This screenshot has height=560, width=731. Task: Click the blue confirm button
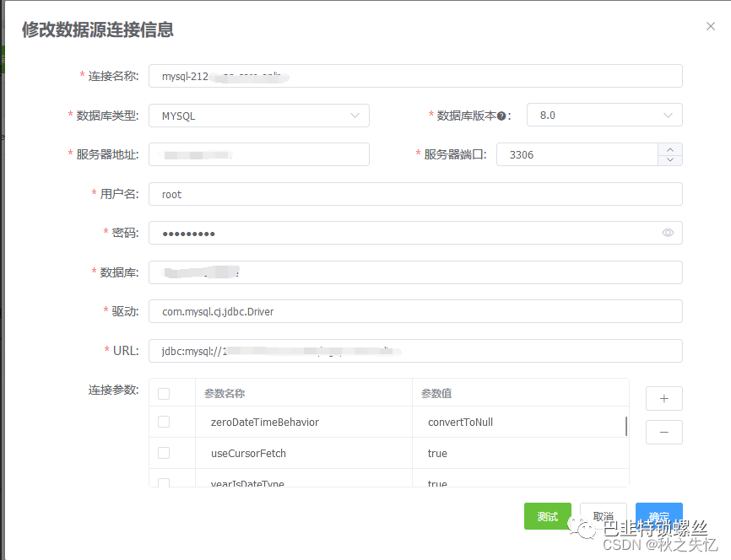point(658,516)
